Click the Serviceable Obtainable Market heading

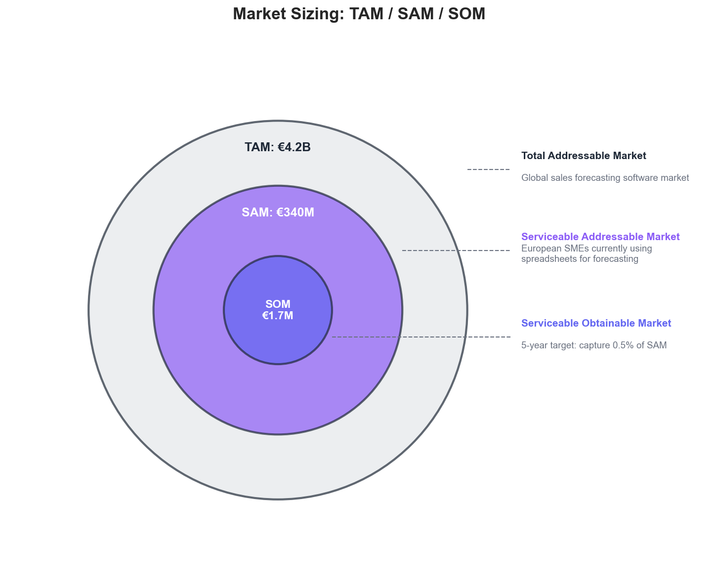(596, 323)
